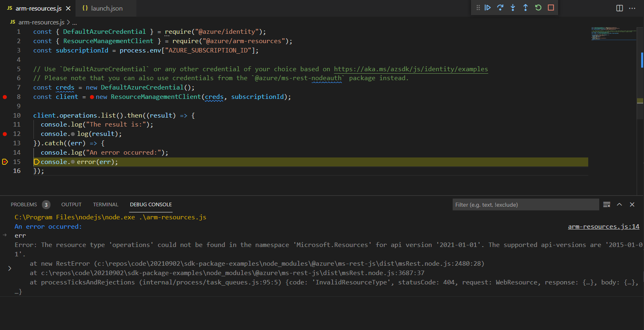Toggle the current breakpoint on line 15
644x330 pixels.
pos(5,162)
